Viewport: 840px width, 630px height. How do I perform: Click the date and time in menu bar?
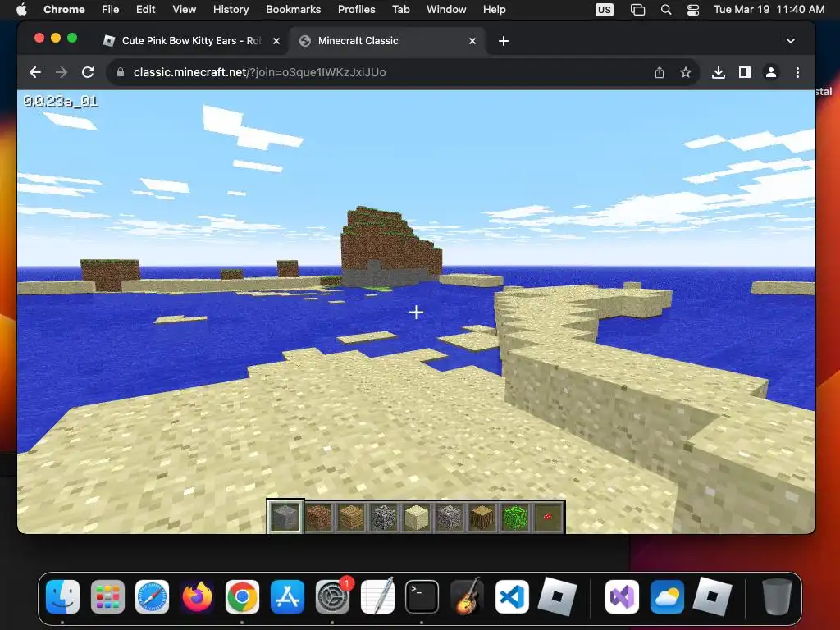click(x=769, y=10)
